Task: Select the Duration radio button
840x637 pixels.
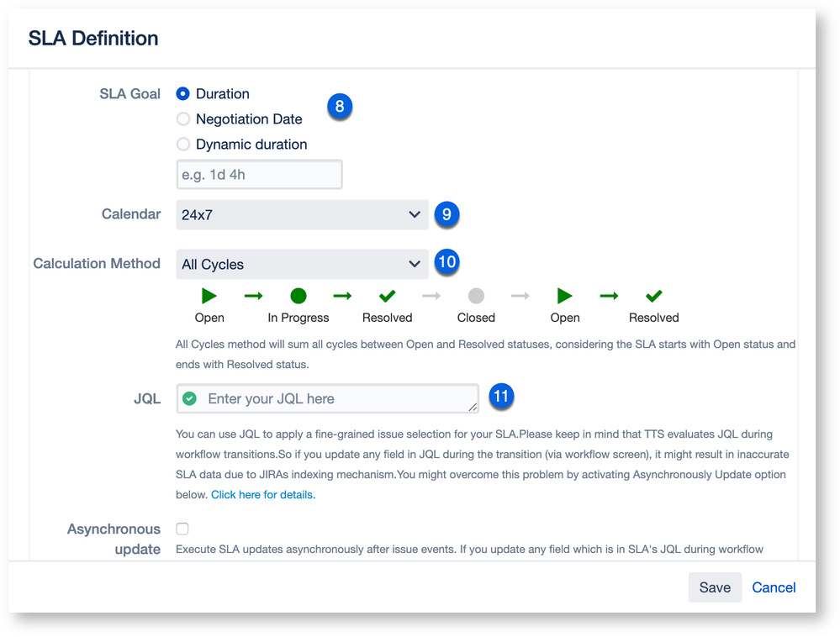Action: [183, 93]
